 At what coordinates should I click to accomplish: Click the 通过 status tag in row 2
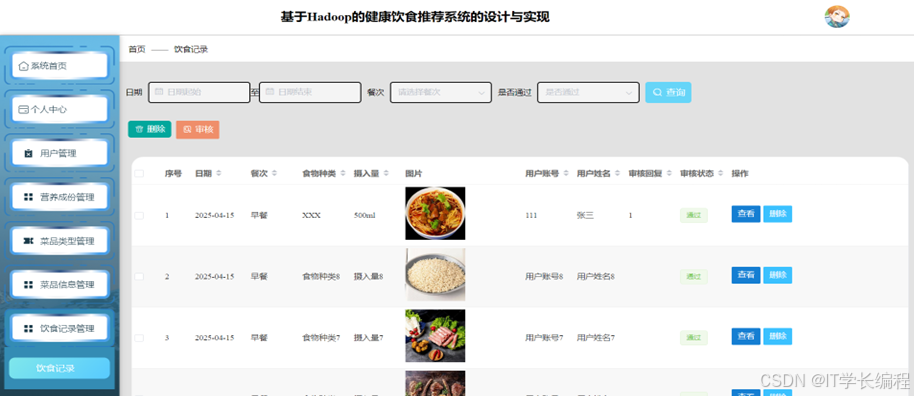click(694, 276)
